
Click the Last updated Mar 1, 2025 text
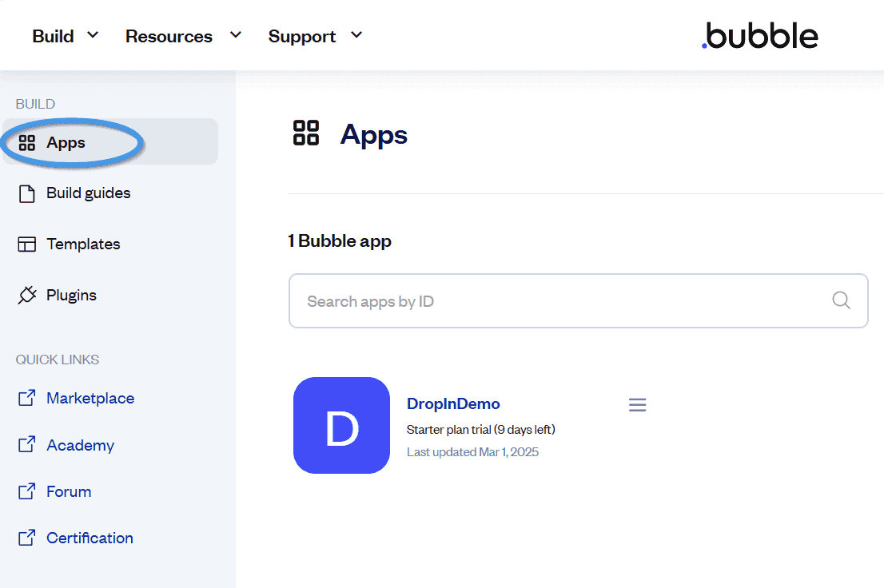click(x=472, y=452)
